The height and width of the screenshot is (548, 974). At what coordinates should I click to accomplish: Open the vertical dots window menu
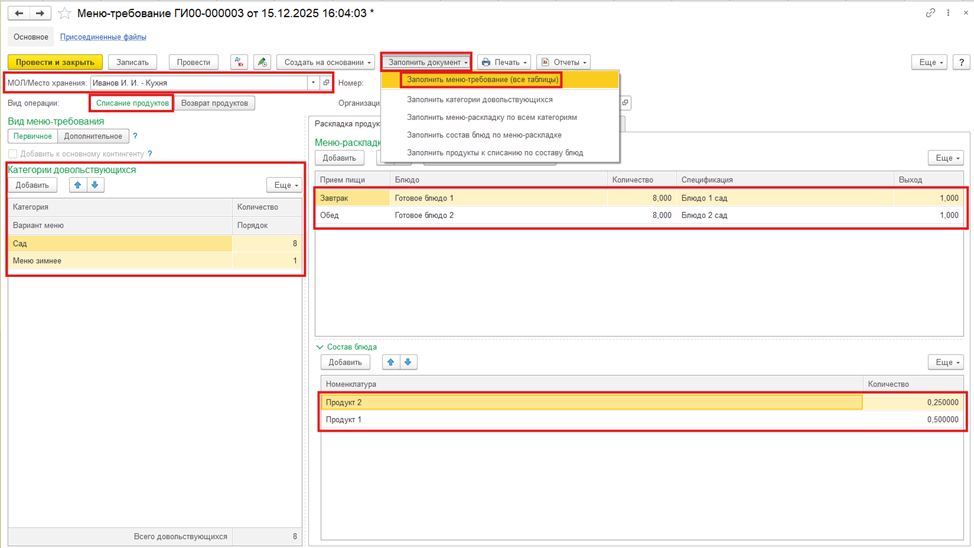[948, 12]
